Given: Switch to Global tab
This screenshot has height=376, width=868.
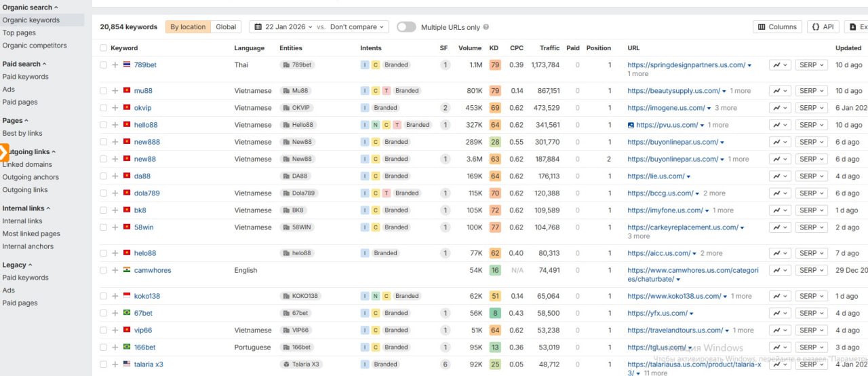Looking at the screenshot, I should pyautogui.click(x=226, y=27).
